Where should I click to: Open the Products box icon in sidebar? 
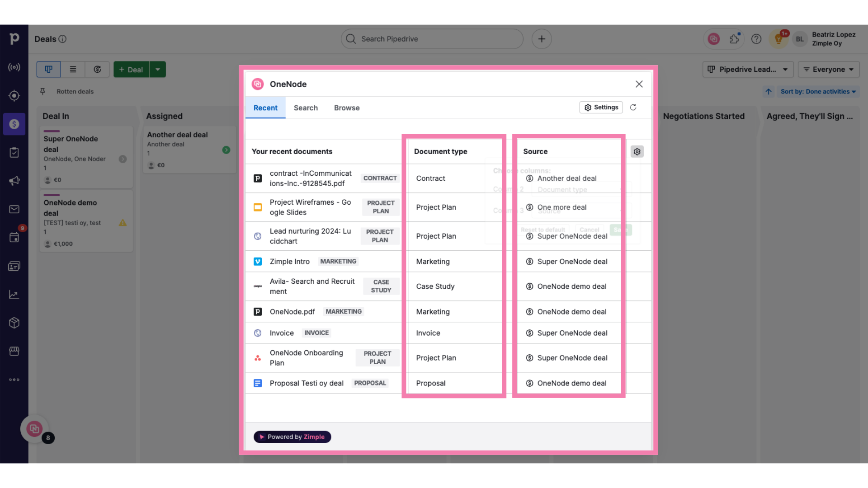tap(14, 323)
